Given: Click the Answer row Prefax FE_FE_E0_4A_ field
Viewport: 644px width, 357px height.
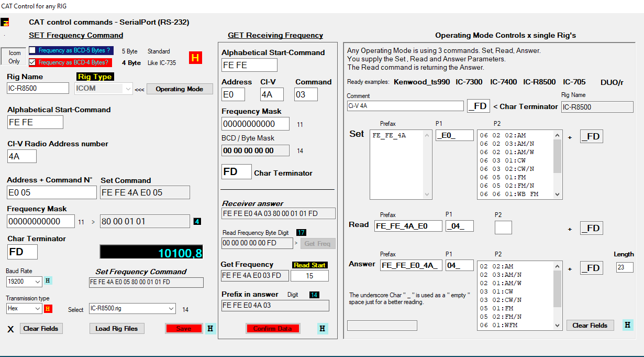Looking at the screenshot, I should (412, 265).
